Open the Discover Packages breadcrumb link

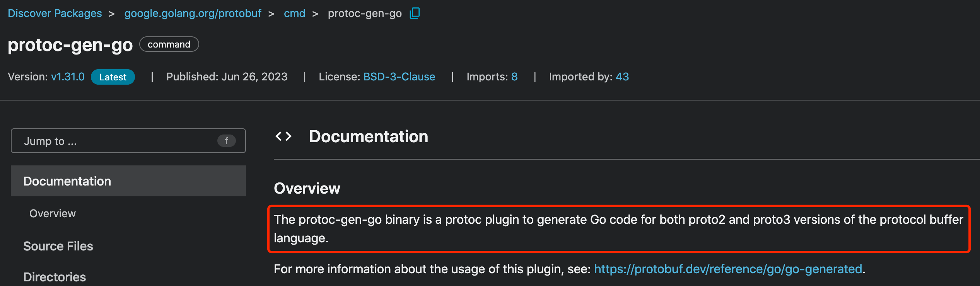55,14
